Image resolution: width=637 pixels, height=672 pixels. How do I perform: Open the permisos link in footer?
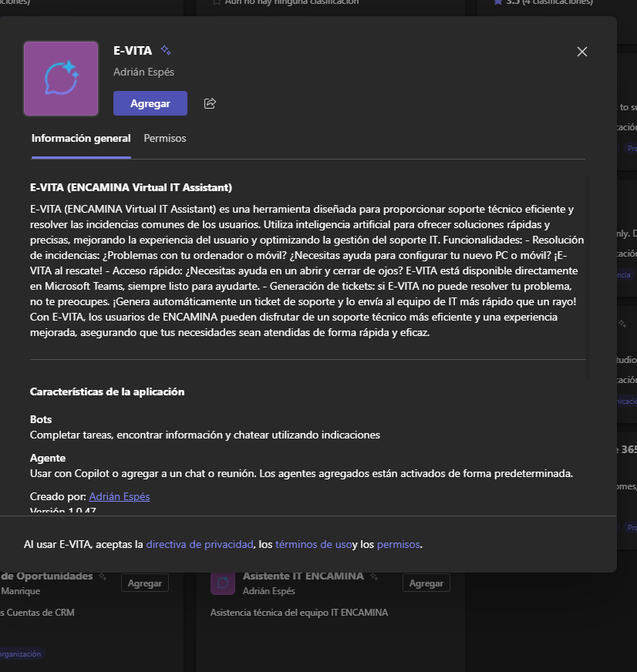(399, 544)
